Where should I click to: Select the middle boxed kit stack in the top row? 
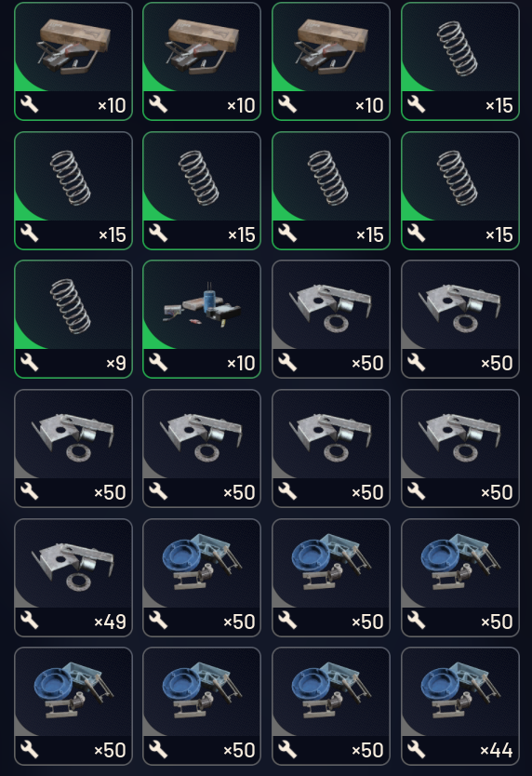click(202, 61)
